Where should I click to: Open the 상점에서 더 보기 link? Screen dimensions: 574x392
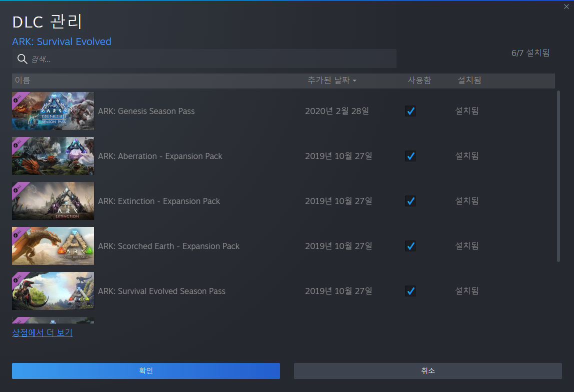tap(42, 332)
